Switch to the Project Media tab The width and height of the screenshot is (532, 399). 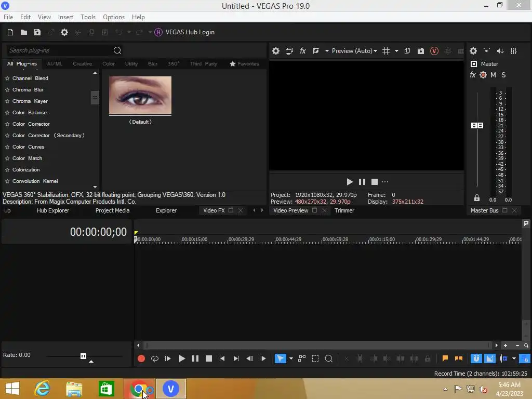pyautogui.click(x=112, y=210)
